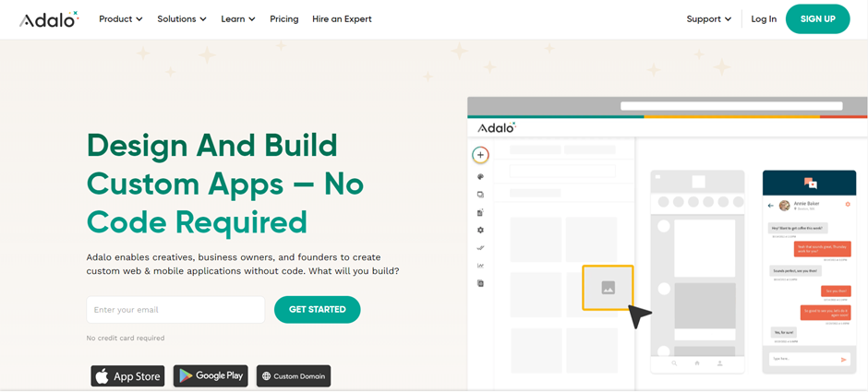The height and width of the screenshot is (392, 868).
Task: Click the copy versions icon at sidebar bottom
Action: point(480,283)
